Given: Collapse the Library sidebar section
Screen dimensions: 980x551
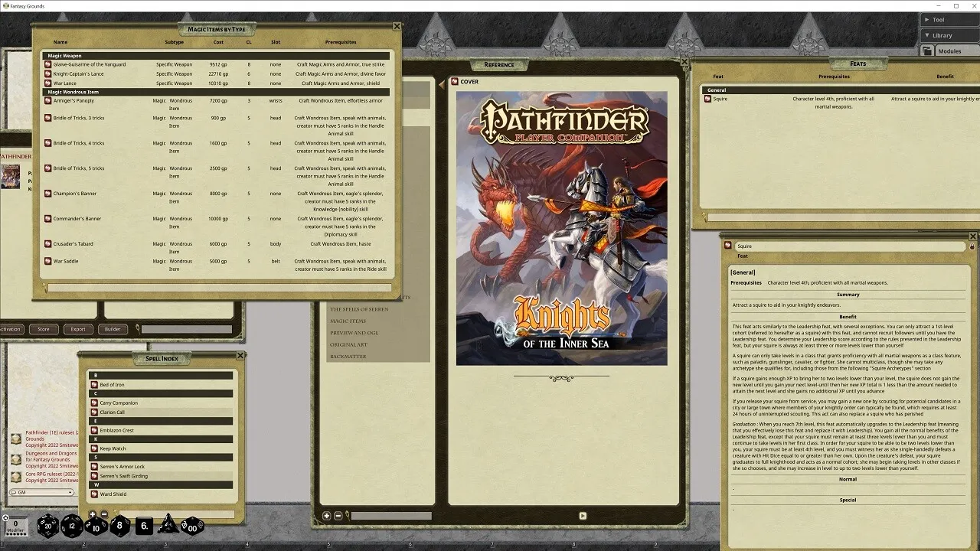Looking at the screenshot, I should click(949, 35).
